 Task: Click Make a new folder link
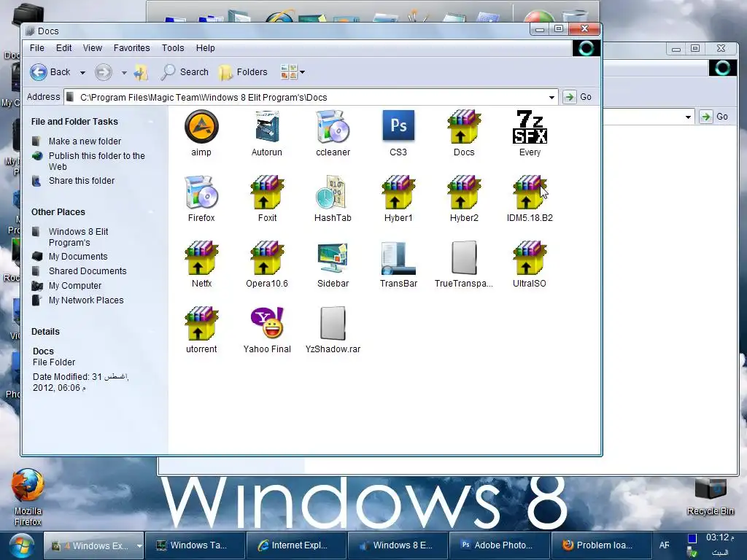tap(85, 141)
